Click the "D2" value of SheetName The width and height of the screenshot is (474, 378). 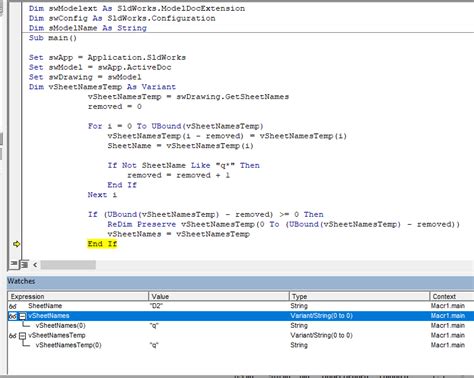[156, 306]
